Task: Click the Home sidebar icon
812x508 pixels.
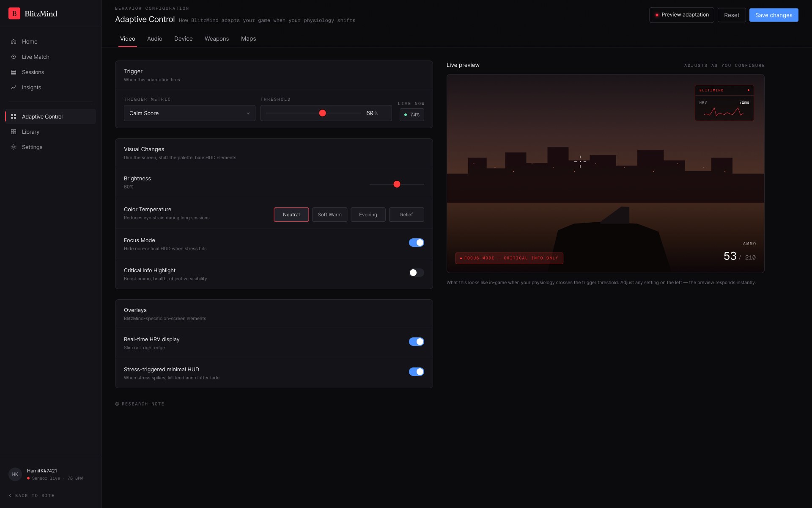Action: coord(14,41)
